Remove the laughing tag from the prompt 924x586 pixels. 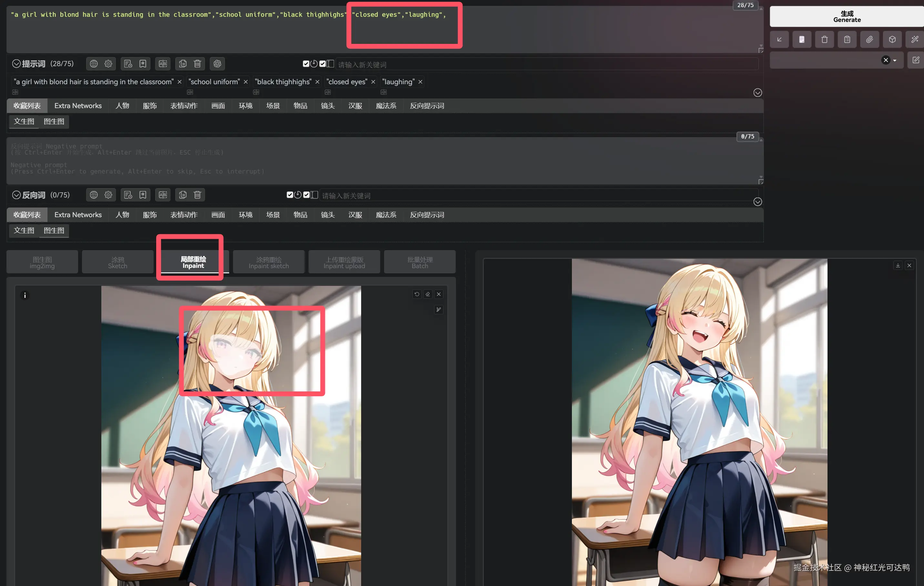[x=420, y=82]
